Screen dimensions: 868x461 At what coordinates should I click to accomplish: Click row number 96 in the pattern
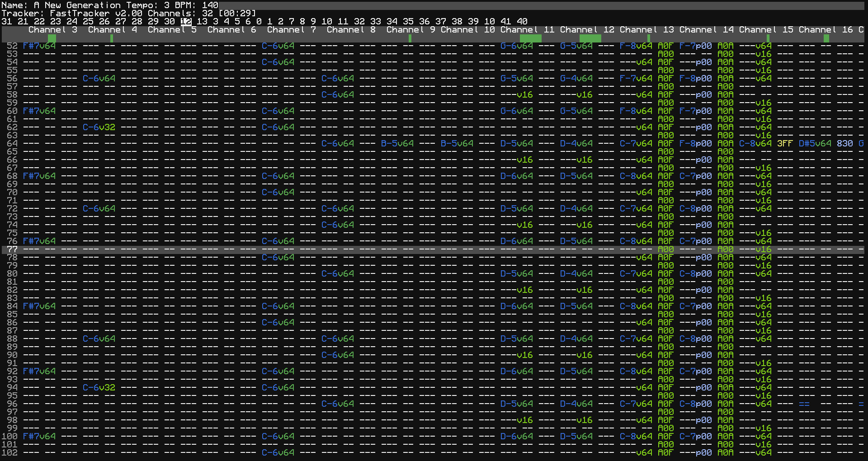[12, 404]
